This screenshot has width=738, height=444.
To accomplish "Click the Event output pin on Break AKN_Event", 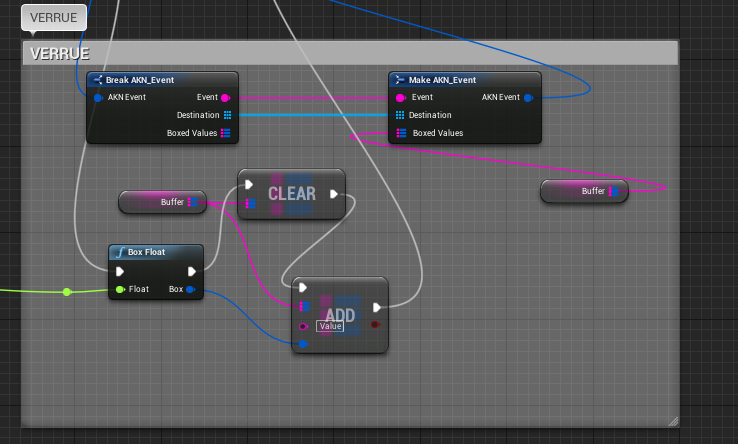I will tap(225, 98).
